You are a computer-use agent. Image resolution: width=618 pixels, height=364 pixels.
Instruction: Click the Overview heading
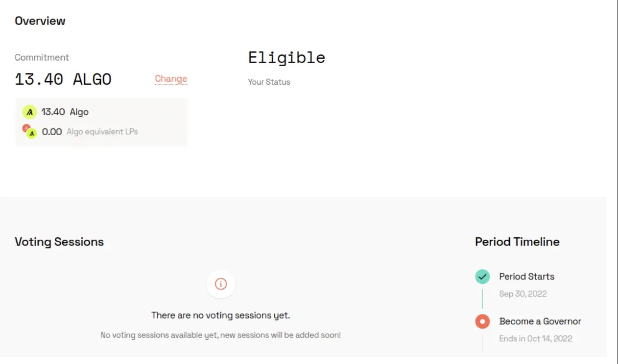(x=40, y=21)
